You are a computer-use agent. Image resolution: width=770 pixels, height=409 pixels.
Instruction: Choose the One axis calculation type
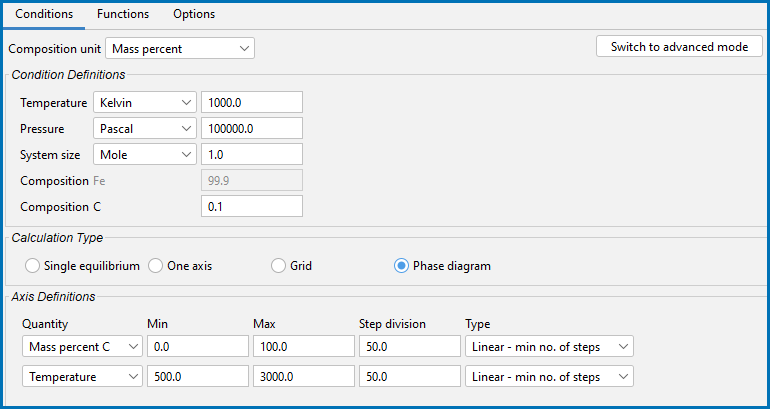point(155,266)
